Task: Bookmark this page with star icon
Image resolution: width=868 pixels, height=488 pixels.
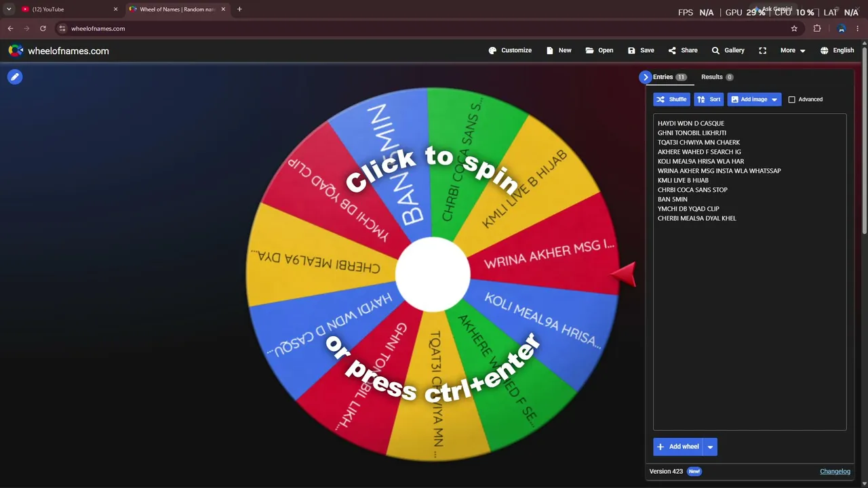Action: [794, 28]
